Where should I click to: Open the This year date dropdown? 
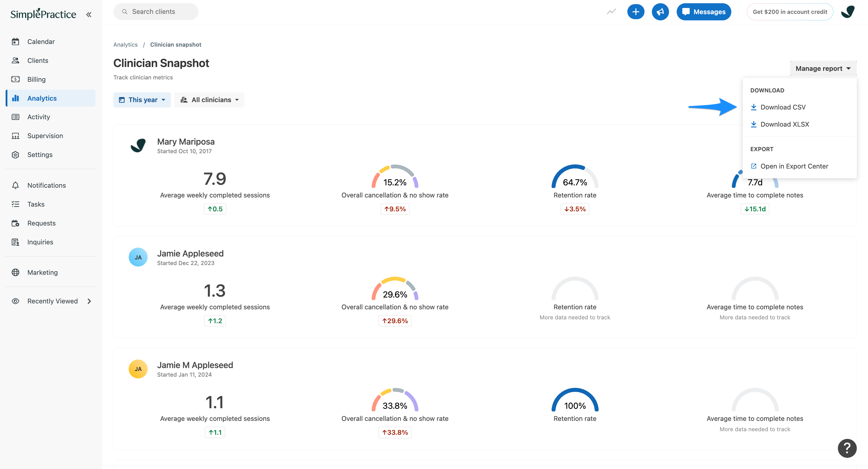pyautogui.click(x=142, y=100)
